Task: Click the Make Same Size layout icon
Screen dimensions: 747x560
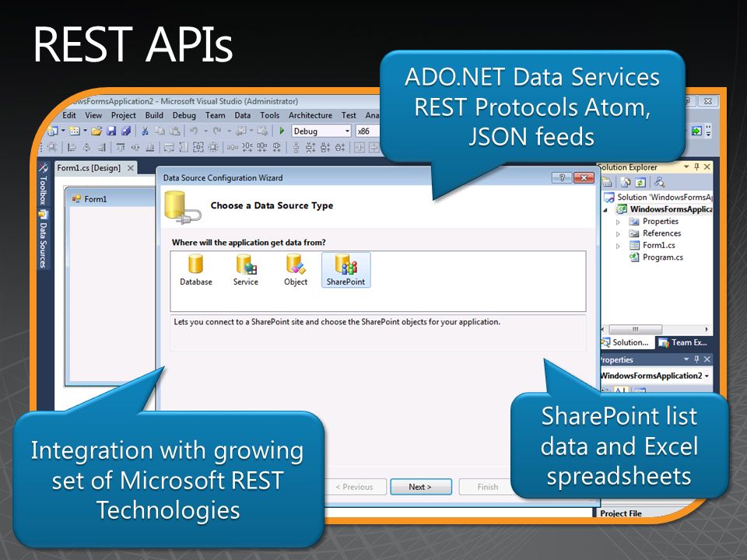Action: (x=198, y=148)
